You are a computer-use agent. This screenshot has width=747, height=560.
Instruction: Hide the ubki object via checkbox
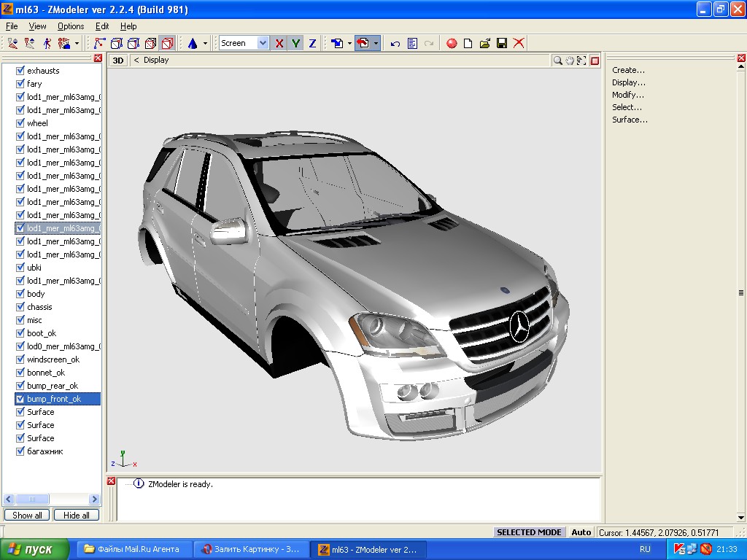20,268
